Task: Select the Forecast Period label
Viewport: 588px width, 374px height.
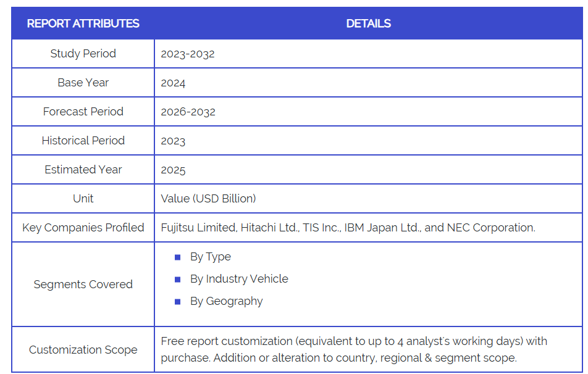Action: pos(83,112)
